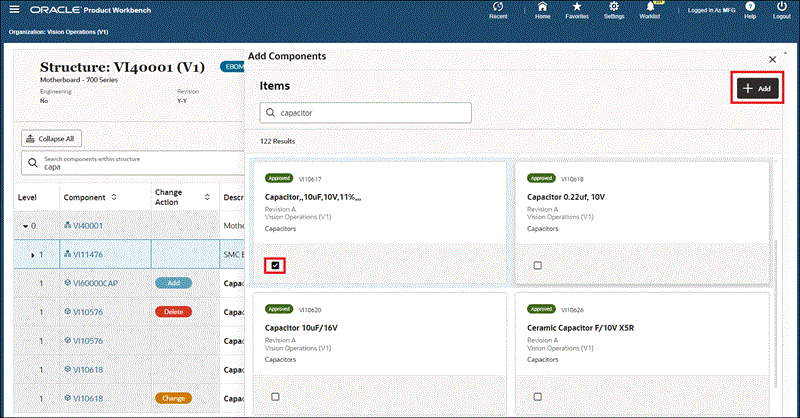Viewport: 800px width, 418px height.
Task: Click the capacitor search field in Items
Action: click(x=365, y=113)
